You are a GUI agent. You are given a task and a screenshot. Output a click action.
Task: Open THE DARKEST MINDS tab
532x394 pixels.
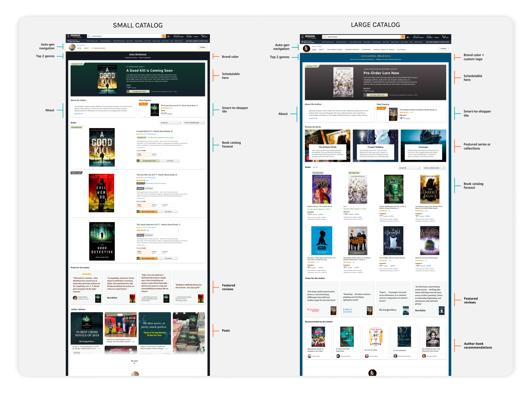pyautogui.click(x=335, y=50)
